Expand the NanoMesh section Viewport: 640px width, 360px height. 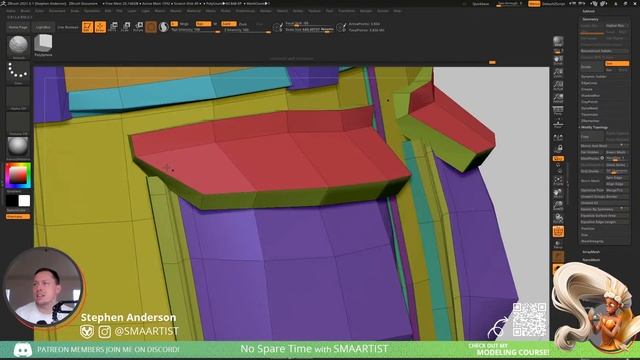[x=591, y=260]
